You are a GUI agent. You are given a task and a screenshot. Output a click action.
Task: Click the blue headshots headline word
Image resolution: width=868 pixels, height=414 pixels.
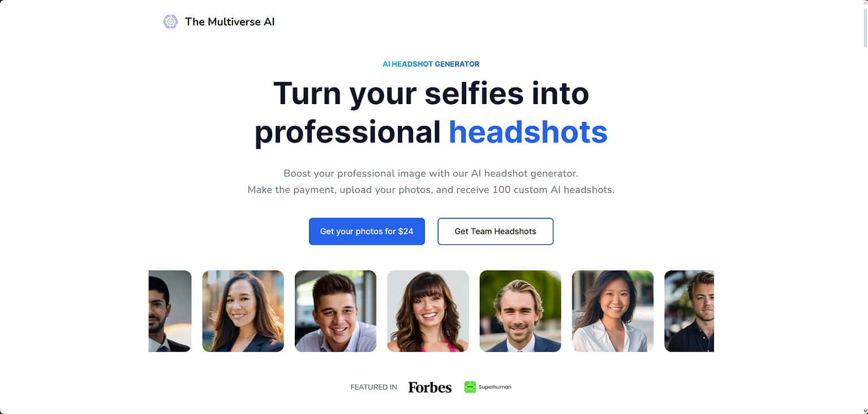(528, 132)
